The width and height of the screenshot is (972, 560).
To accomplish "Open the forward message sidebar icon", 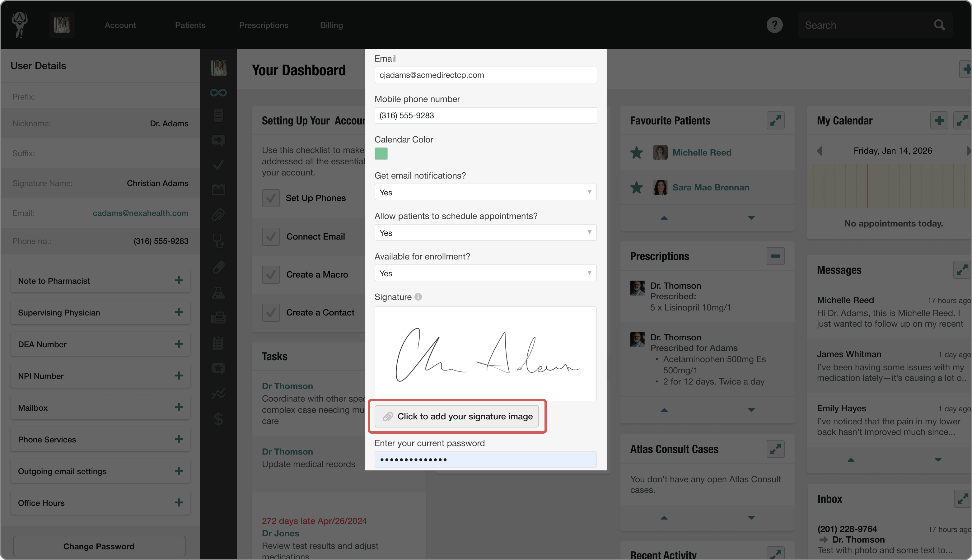I will point(218,140).
